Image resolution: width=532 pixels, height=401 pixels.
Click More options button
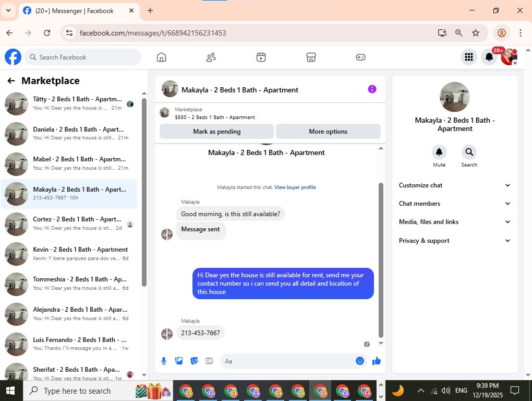tap(328, 132)
